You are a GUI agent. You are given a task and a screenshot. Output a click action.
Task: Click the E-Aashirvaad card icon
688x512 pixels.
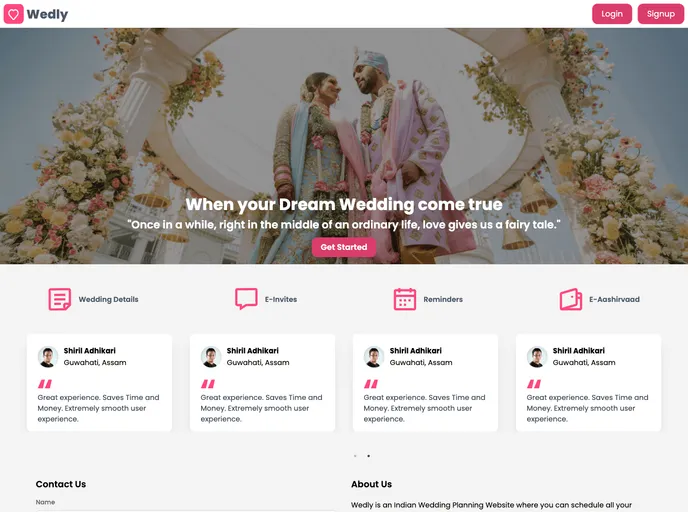[571, 299]
